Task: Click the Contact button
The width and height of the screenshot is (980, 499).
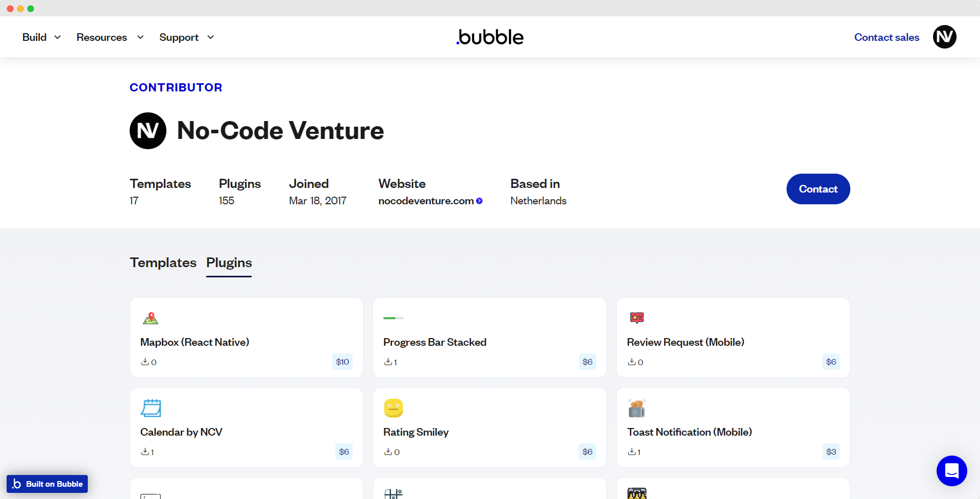Action: click(818, 188)
